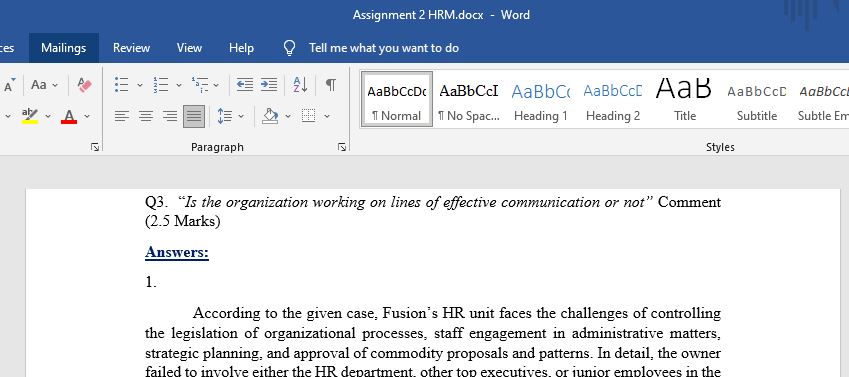The image size is (849, 377).
Task: Toggle show paragraph marks
Action: click(x=331, y=84)
